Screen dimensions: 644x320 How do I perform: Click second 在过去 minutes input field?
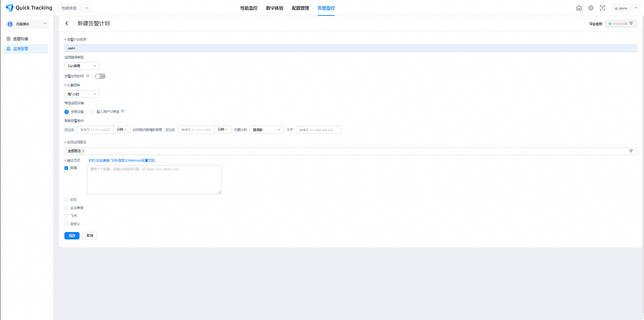196,130
